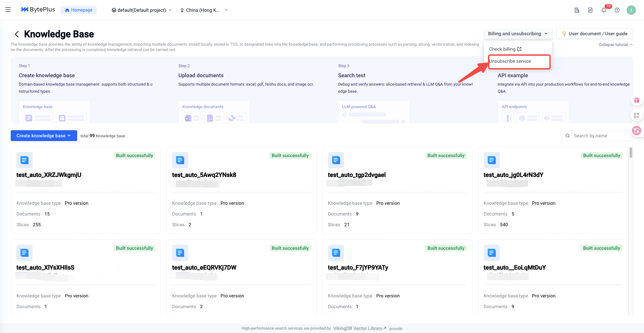Open the help question mark icon
This screenshot has width=644, height=333.
617,10
